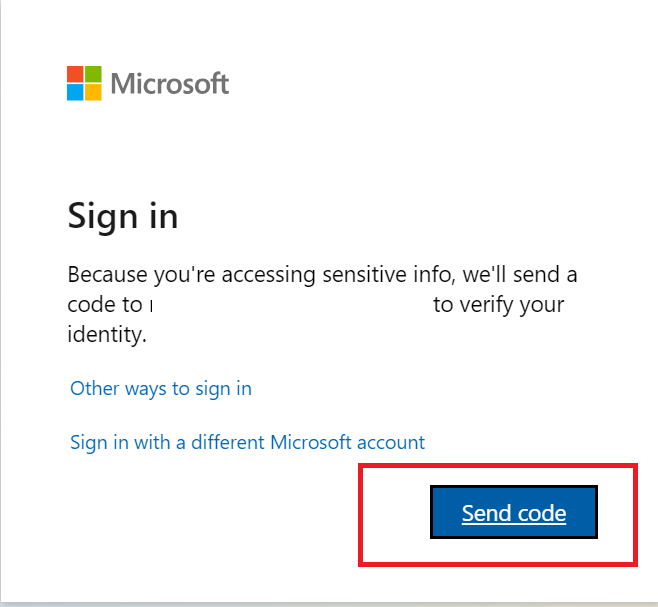This screenshot has height=607, width=658.
Task: Select the word identity in the description
Action: pyautogui.click(x=105, y=335)
